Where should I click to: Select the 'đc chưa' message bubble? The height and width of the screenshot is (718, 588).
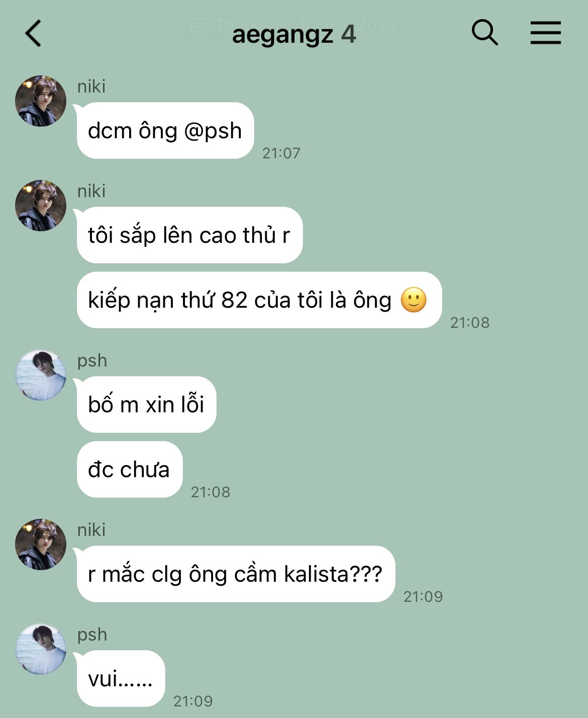pos(130,470)
